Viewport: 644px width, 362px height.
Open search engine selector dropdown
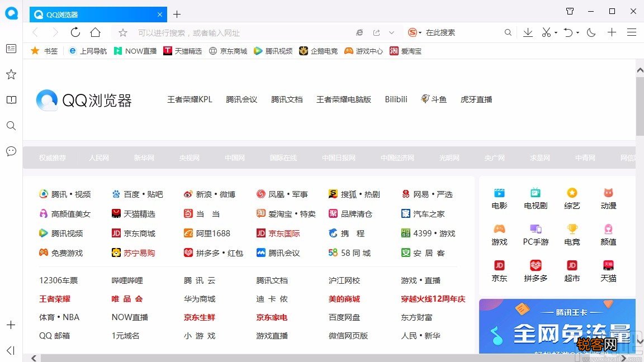(x=415, y=32)
